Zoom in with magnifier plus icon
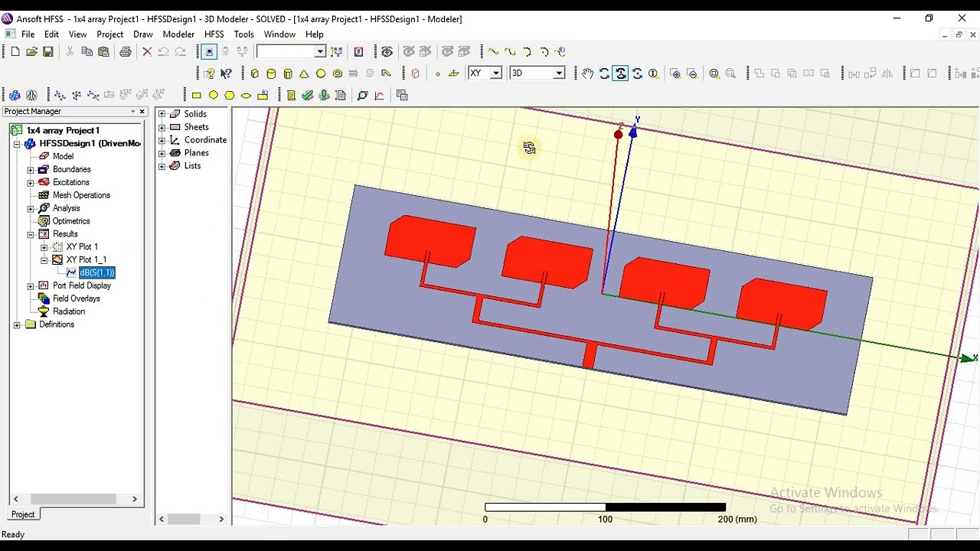Screen dimensions: 980x551 (x=675, y=73)
